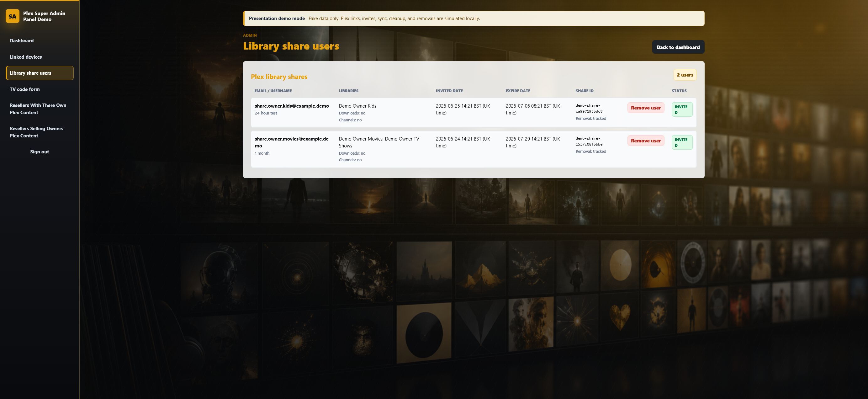Screen dimensions: 868x399
Task: Click the SA logo badge
Action: pyautogui.click(x=13, y=16)
